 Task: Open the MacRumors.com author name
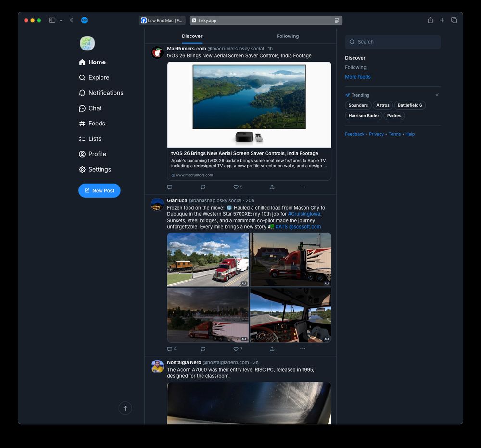tap(187, 49)
